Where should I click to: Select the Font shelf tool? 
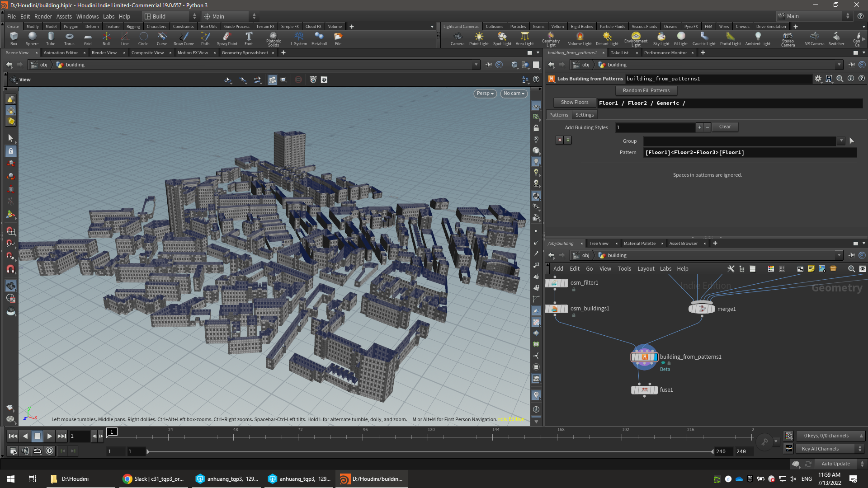(249, 38)
